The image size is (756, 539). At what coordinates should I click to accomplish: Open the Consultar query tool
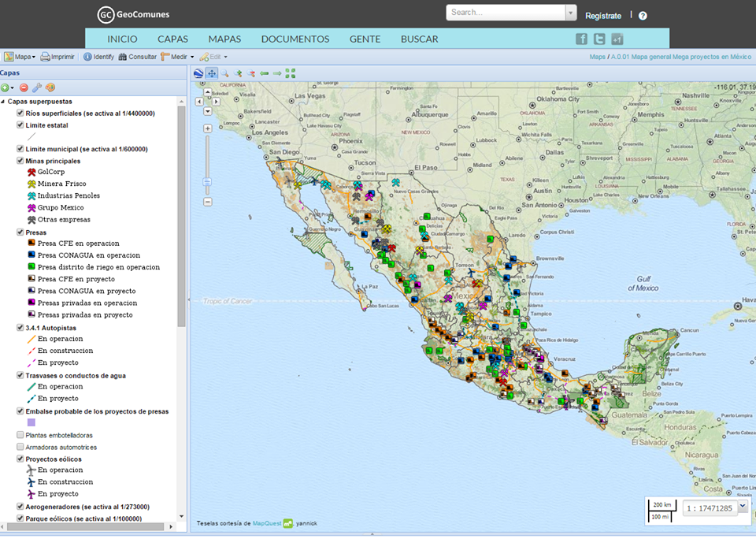[137, 57]
